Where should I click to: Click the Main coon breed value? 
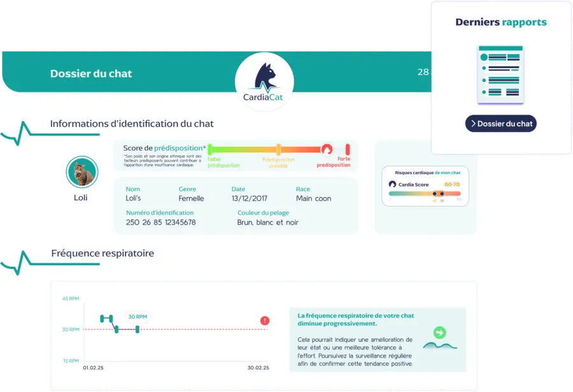click(x=313, y=199)
